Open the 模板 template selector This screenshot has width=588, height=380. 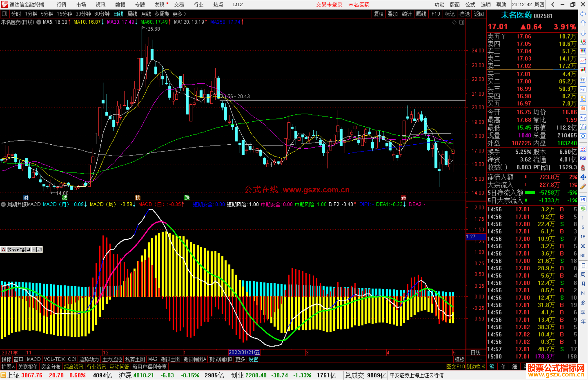460,359
